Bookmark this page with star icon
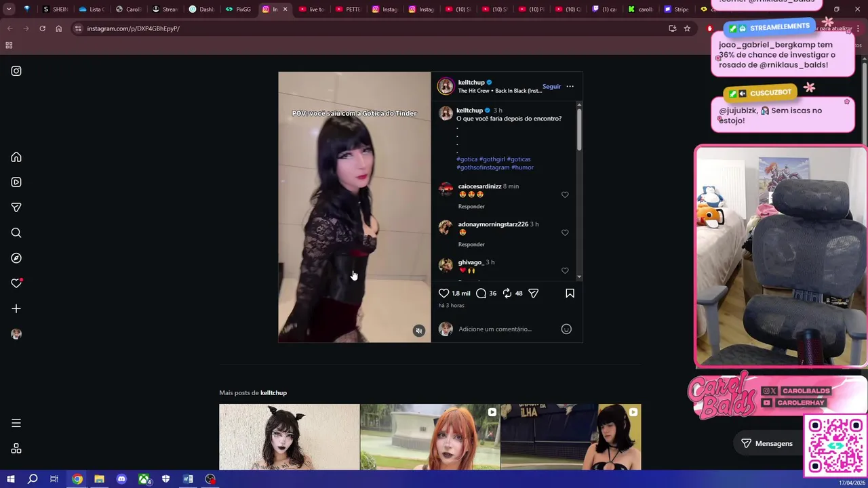 (687, 28)
